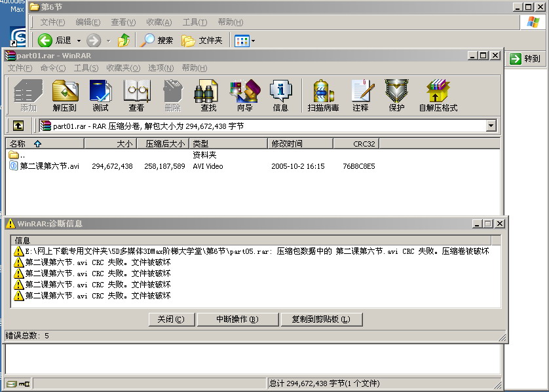
Task: Click the 扫描病毒 (Virus Scan) icon
Action: 323,95
